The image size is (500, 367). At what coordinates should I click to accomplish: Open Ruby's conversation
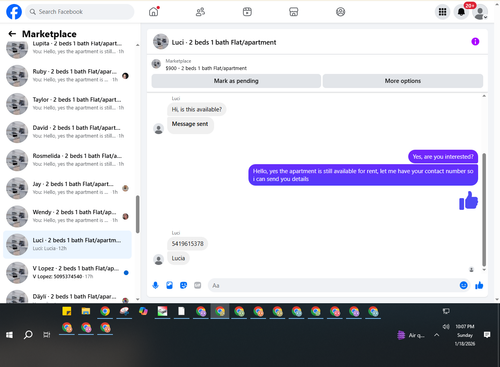coord(67,76)
